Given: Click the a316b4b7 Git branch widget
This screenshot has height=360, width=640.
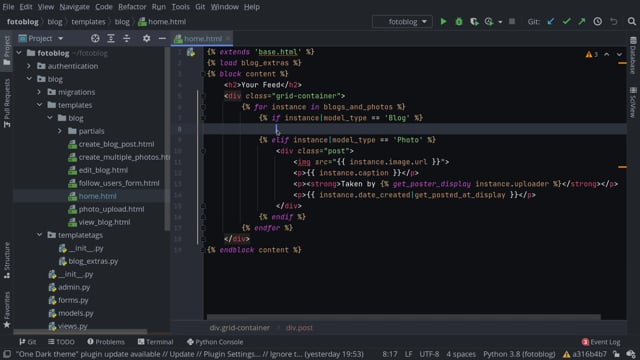Looking at the screenshot, I should [584, 354].
